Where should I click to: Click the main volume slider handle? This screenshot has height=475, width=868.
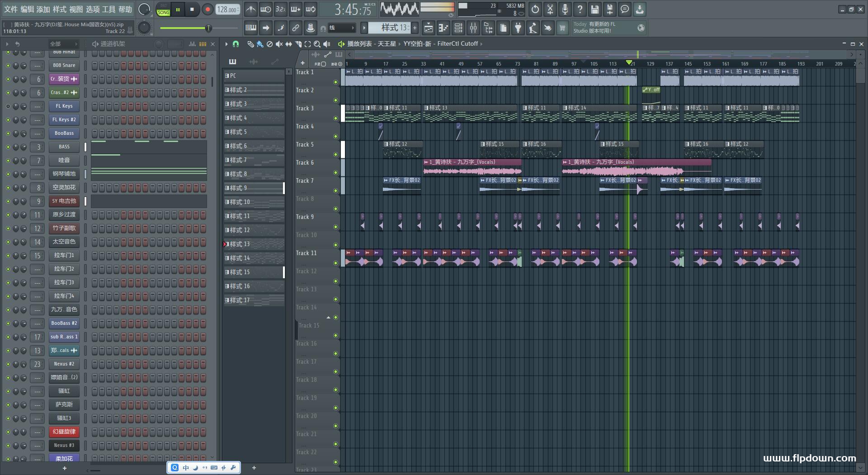coord(208,28)
